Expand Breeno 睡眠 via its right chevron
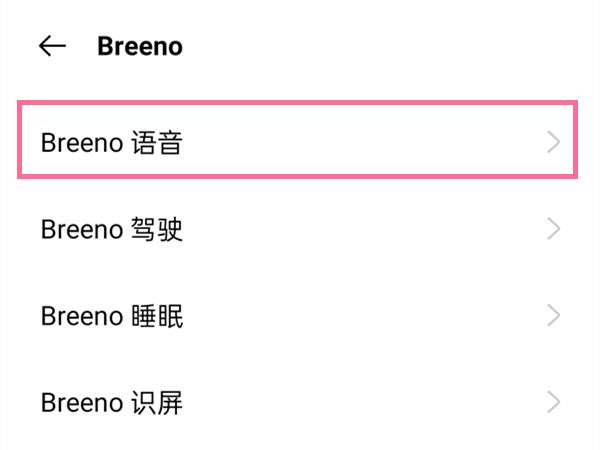Viewport: 600px width, 450px height. click(x=554, y=317)
